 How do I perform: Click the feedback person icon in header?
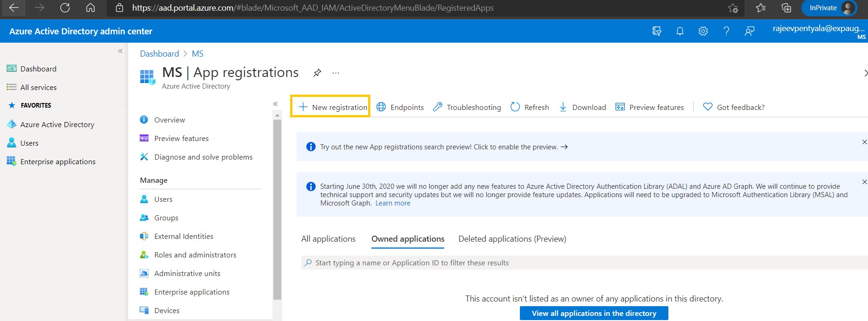749,31
